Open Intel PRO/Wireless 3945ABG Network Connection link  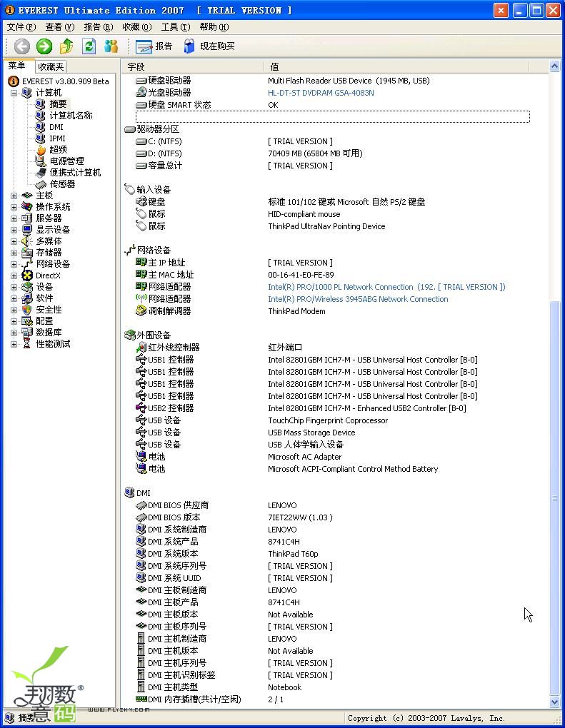358,299
